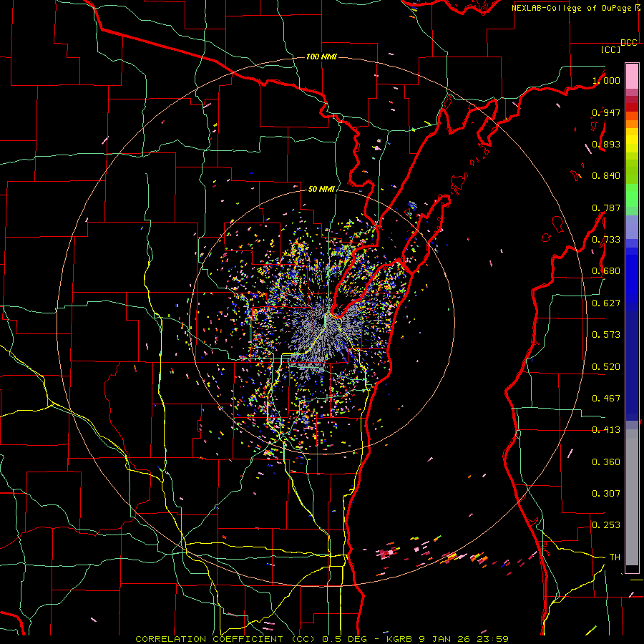Viewport: 644px width, 644px height.
Task: Click the 50 NMI range ring label
Action: (x=321, y=189)
